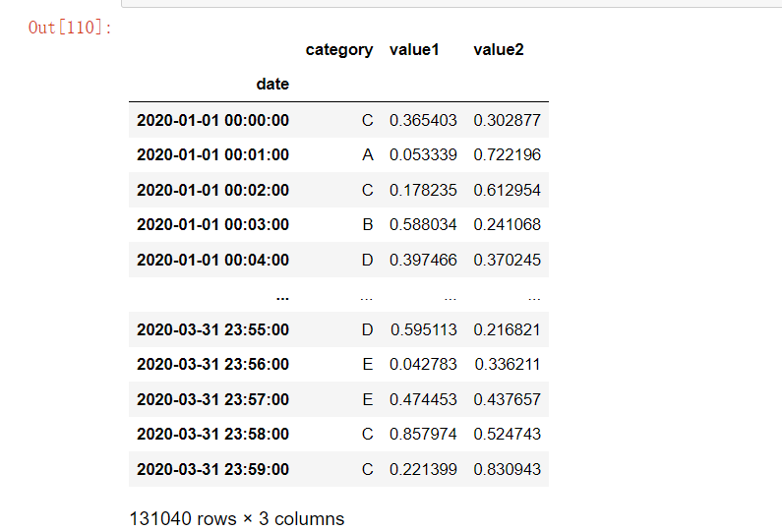The image size is (782, 532).
Task: Click value1 cell 0.588034
Action: pos(423,224)
